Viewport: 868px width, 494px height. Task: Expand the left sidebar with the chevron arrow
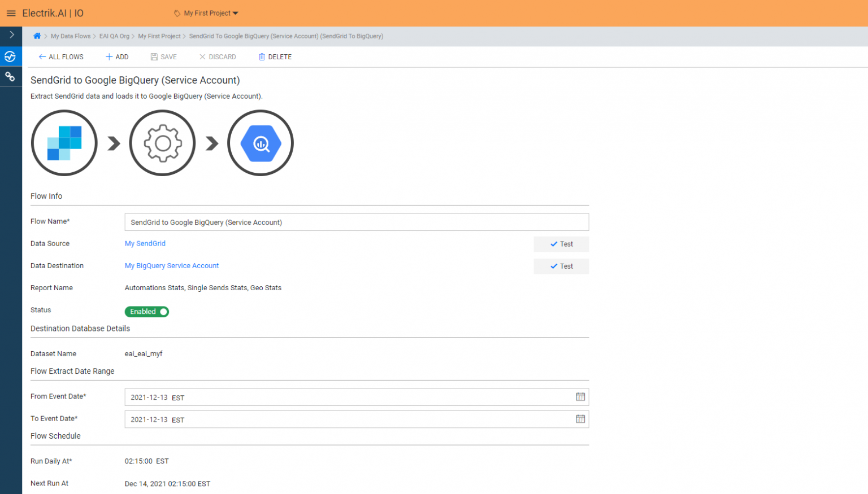[11, 36]
